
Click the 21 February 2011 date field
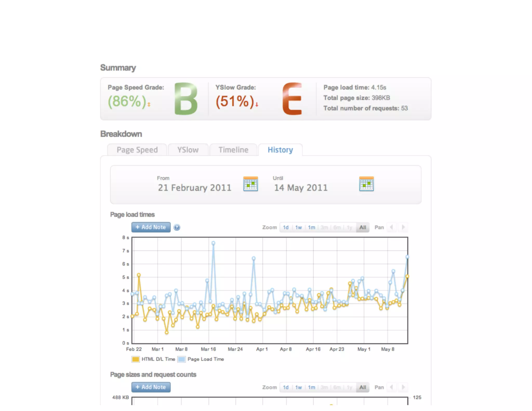195,188
